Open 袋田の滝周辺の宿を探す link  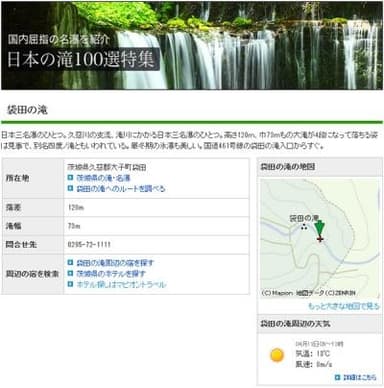coord(115,263)
